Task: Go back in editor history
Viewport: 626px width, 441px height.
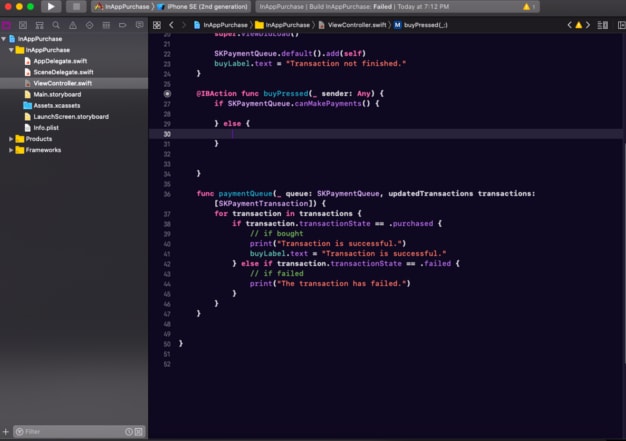Action: (x=171, y=25)
